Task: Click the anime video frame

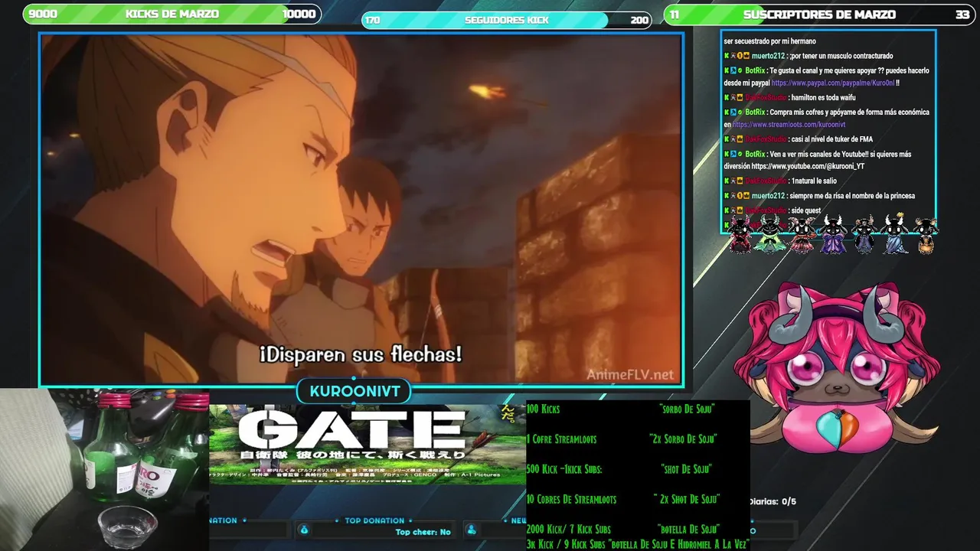Action: tap(361, 209)
